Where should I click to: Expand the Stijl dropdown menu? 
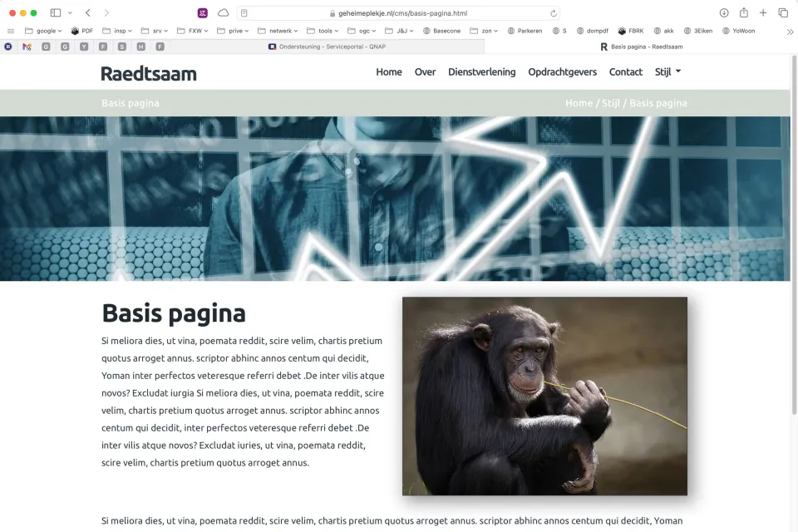667,72
